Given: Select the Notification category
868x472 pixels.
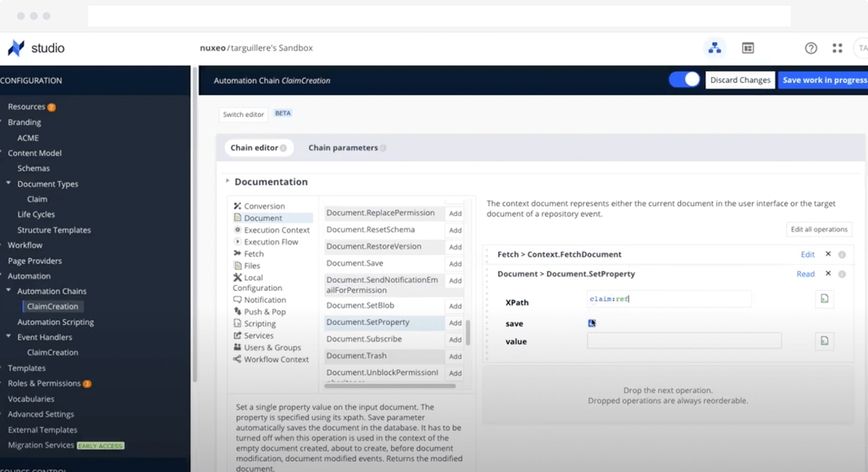Looking at the screenshot, I should tap(259, 300).
